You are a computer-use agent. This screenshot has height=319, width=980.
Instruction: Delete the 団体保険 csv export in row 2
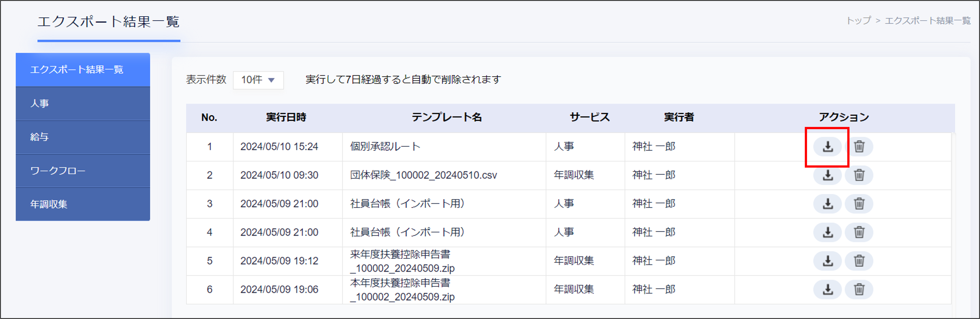point(859,175)
